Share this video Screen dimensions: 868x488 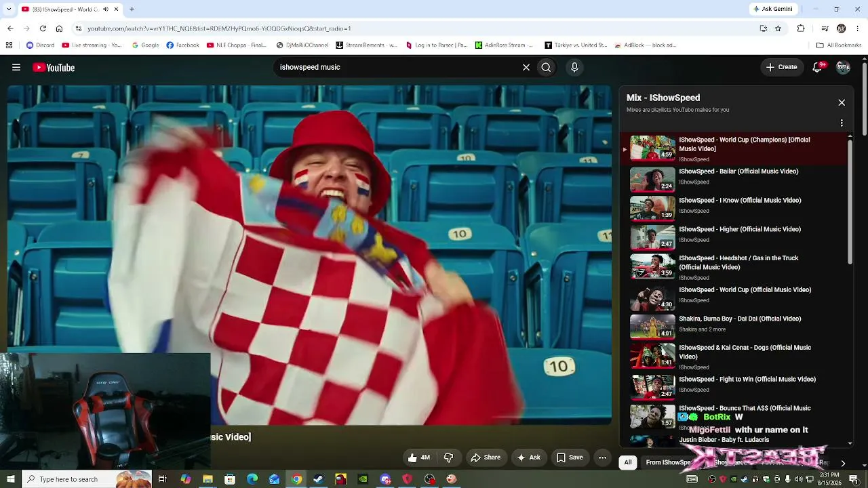coord(486,457)
